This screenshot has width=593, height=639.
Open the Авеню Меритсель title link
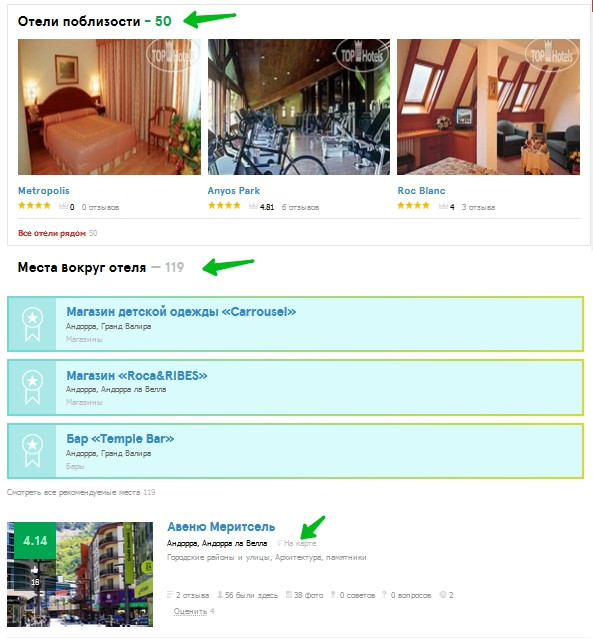221,527
